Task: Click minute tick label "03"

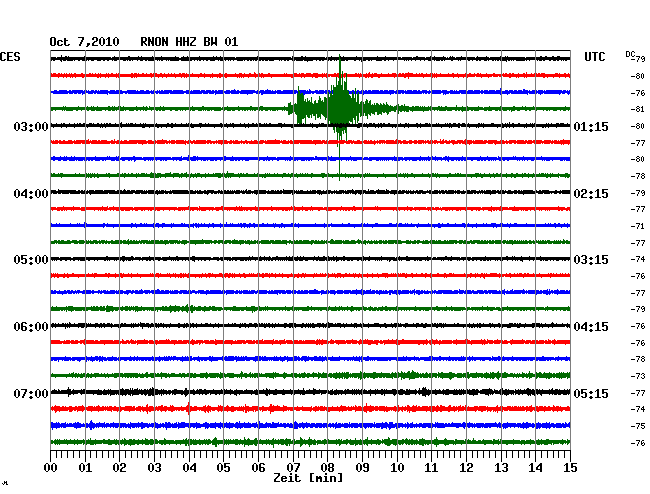Action: click(154, 467)
